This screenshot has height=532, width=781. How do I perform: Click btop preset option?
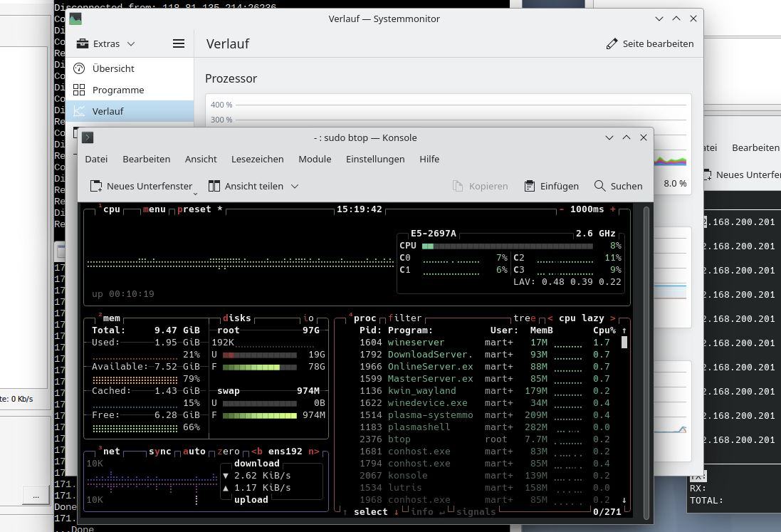[x=194, y=209]
